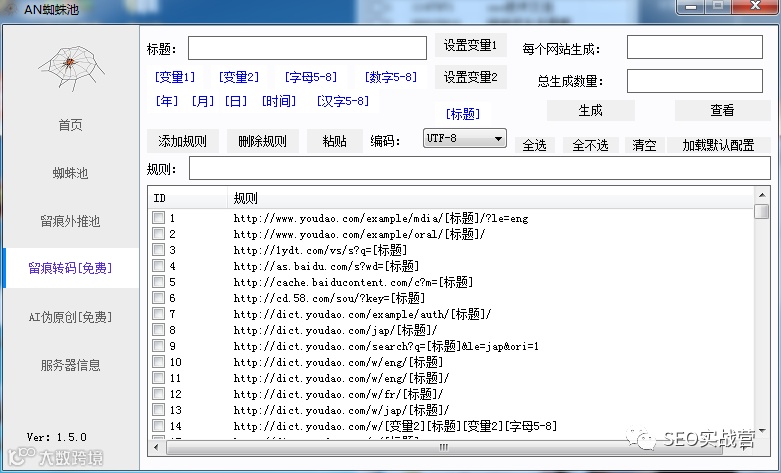Viewport: 781px width, 473px height.
Task: Open the 首页 sidebar item
Action: click(x=70, y=125)
